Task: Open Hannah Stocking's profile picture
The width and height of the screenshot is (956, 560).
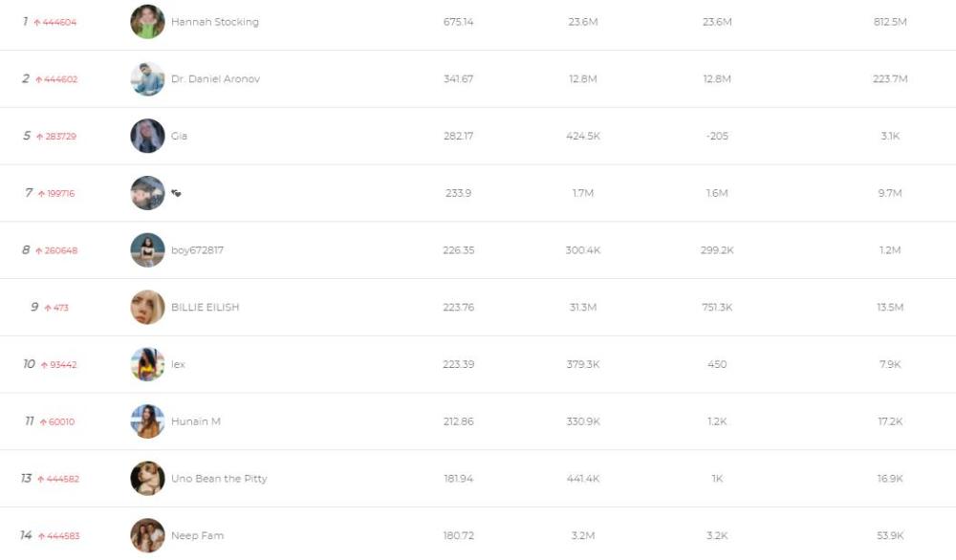Action: [147, 22]
